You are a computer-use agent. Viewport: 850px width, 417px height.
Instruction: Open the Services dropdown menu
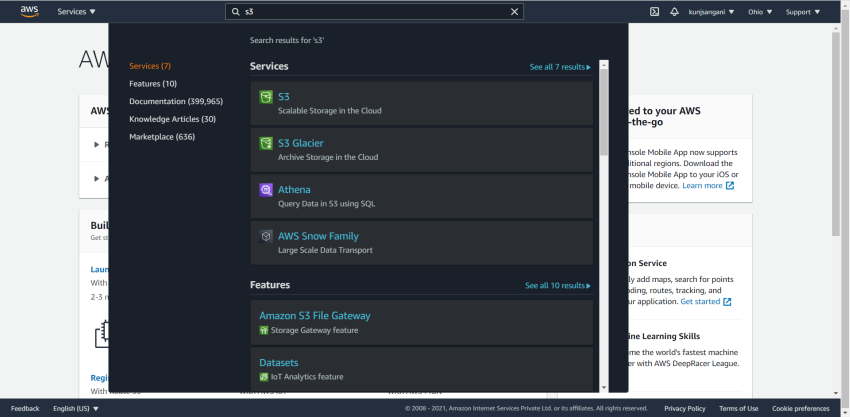point(76,11)
